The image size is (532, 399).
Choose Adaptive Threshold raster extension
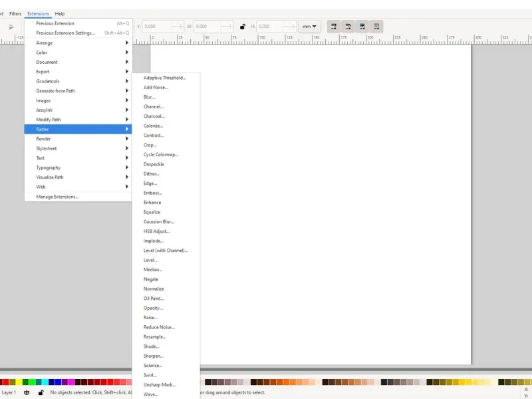pos(166,78)
